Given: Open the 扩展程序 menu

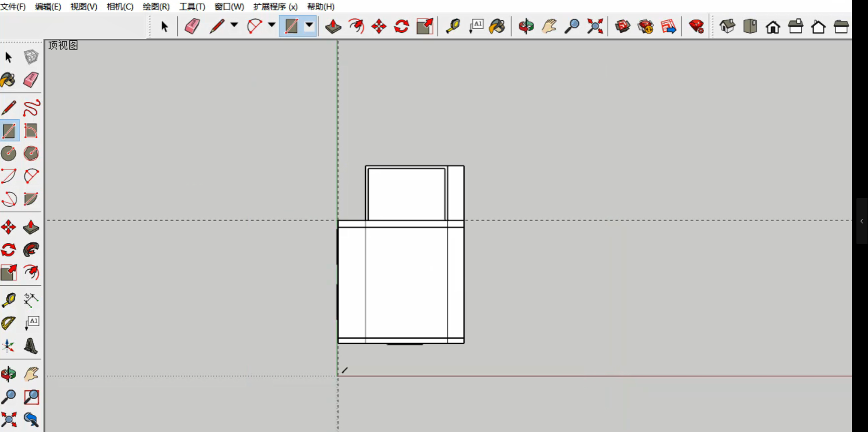Looking at the screenshot, I should pyautogui.click(x=275, y=6).
